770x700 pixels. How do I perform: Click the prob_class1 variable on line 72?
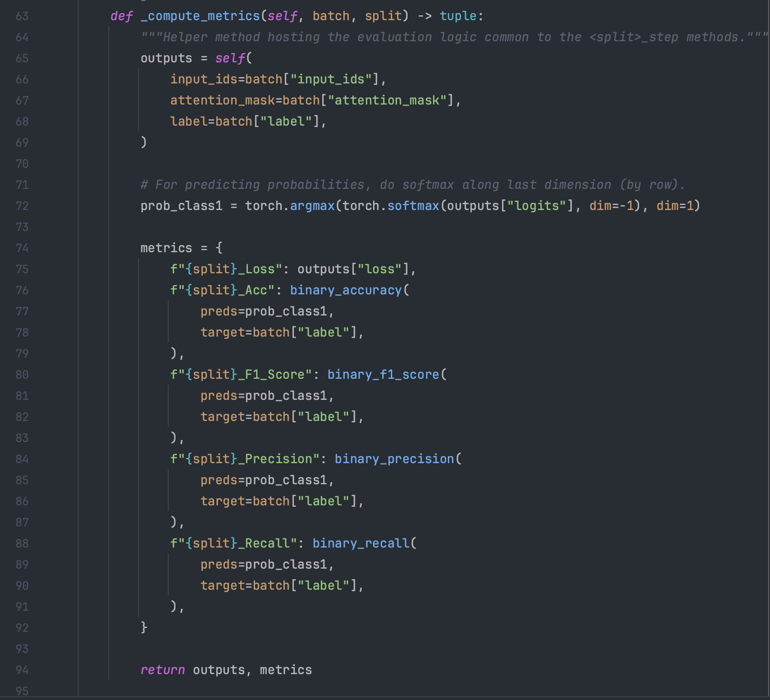(181, 206)
